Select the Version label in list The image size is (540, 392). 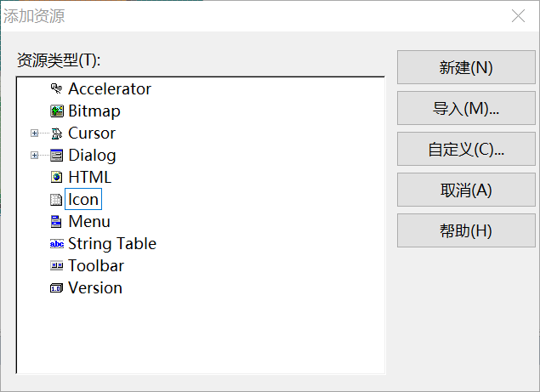95,288
